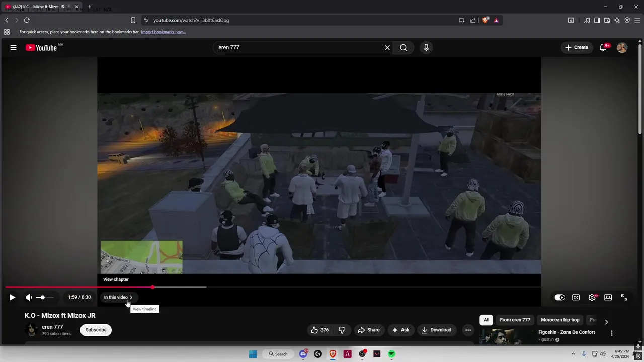
Task: Open Brave Shields lion icon
Action: tap(485, 20)
